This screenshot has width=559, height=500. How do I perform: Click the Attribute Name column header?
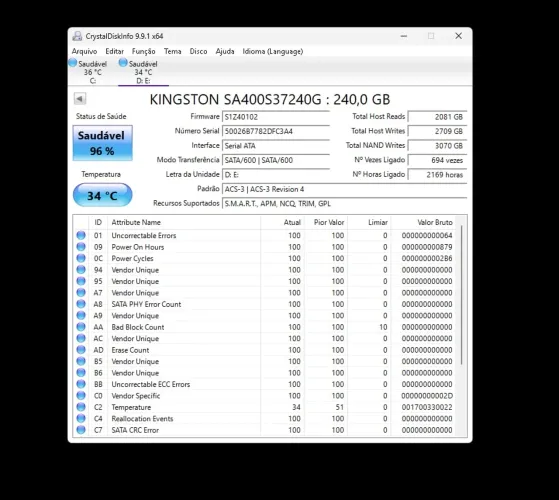[x=184, y=222]
